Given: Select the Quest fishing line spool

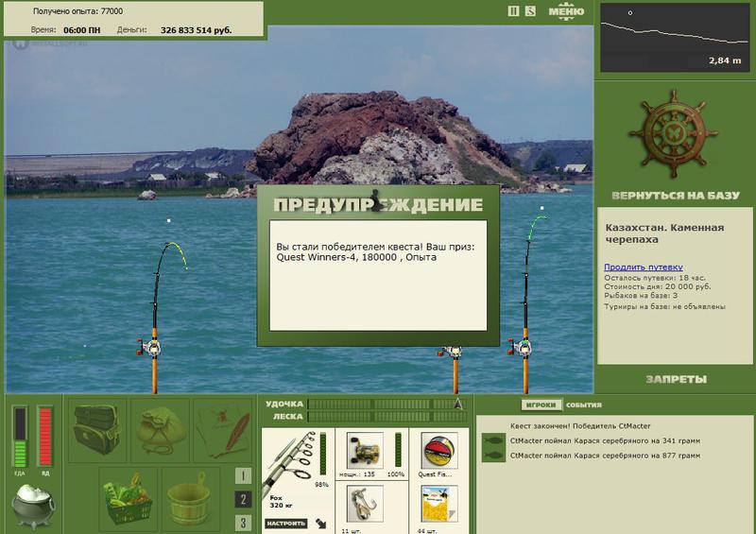Looking at the screenshot, I should (x=439, y=451).
